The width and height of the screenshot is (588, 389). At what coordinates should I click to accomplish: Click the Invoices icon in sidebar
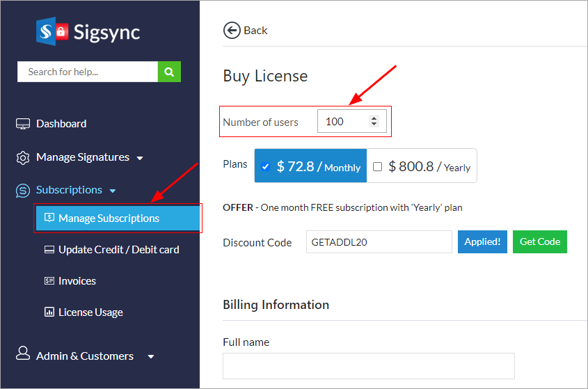pos(49,281)
